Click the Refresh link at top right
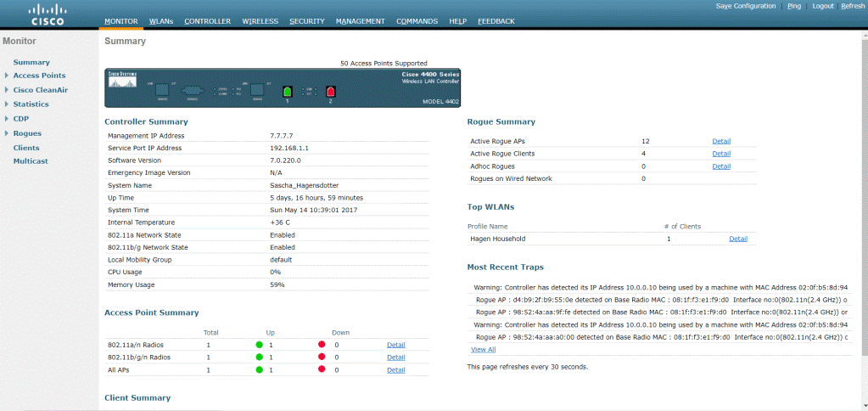 click(852, 6)
